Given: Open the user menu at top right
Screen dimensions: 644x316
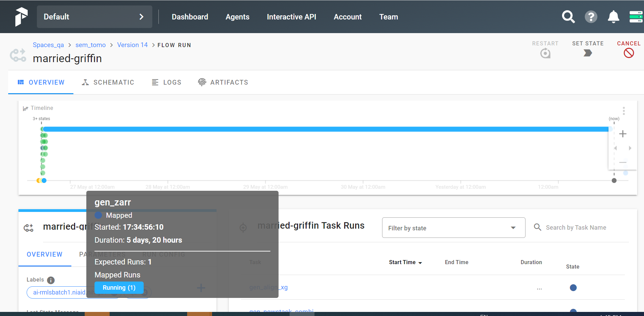Looking at the screenshot, I should coord(635,16).
